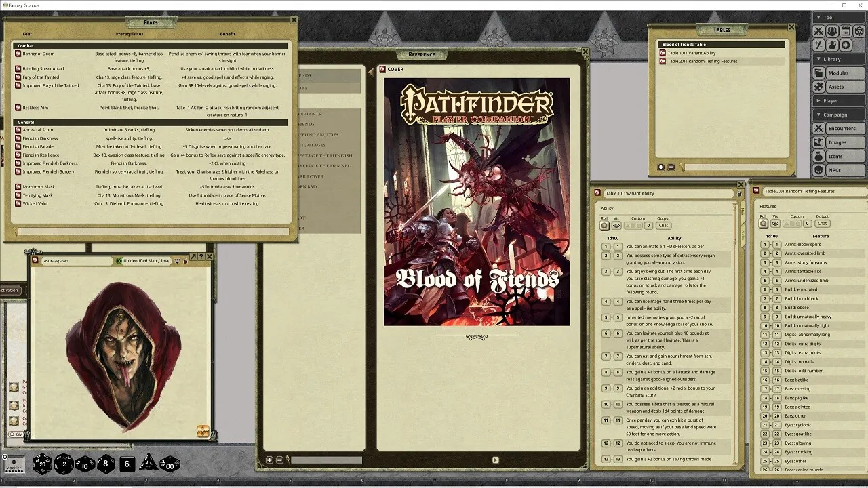Click the Assets puzzle-piece icon
Viewport: 868px width, 488px height.
coord(819,87)
